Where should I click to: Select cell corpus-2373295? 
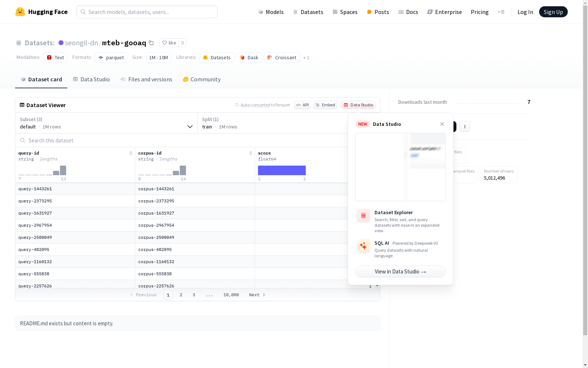coord(195,201)
